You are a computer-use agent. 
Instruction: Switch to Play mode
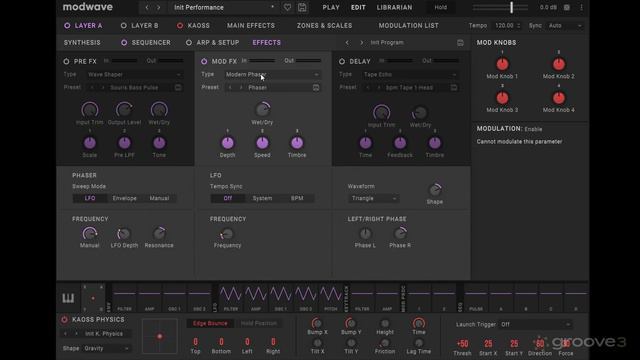(x=331, y=7)
